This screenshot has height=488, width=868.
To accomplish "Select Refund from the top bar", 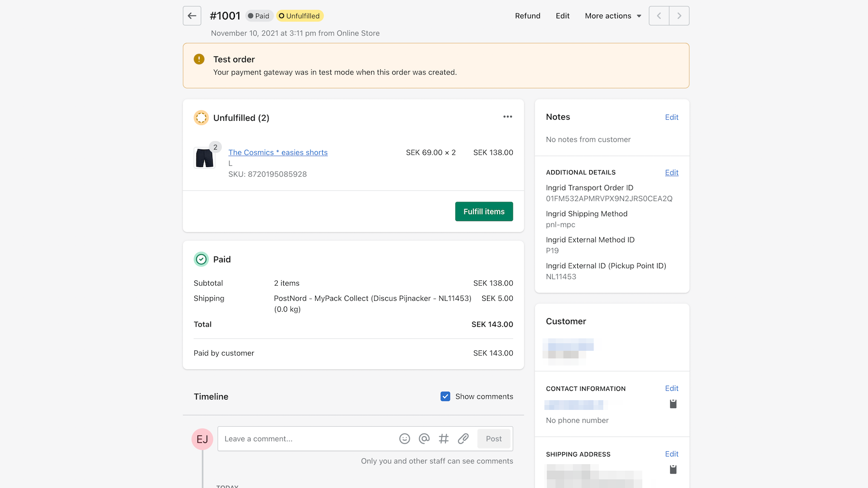I will coord(527,16).
